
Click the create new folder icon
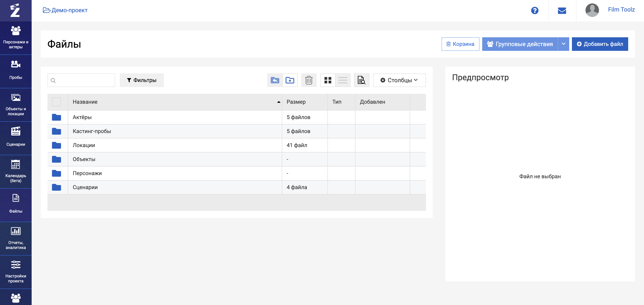pyautogui.click(x=290, y=80)
